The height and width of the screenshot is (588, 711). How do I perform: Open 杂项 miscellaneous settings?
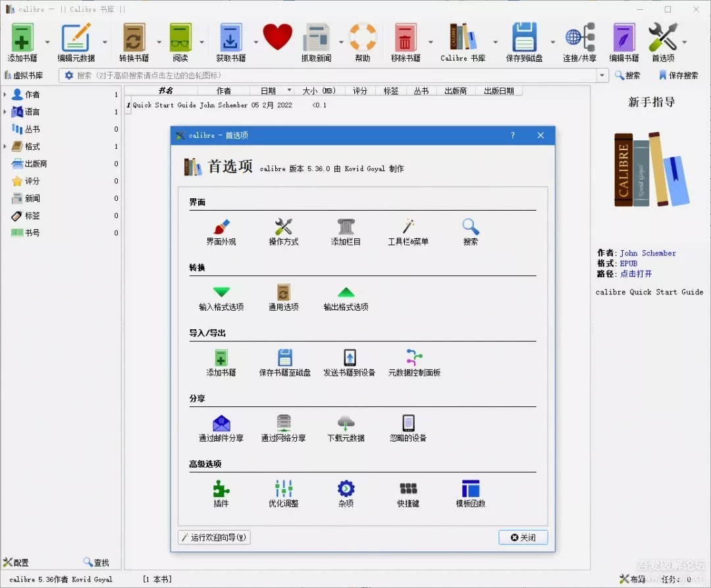coord(346,494)
